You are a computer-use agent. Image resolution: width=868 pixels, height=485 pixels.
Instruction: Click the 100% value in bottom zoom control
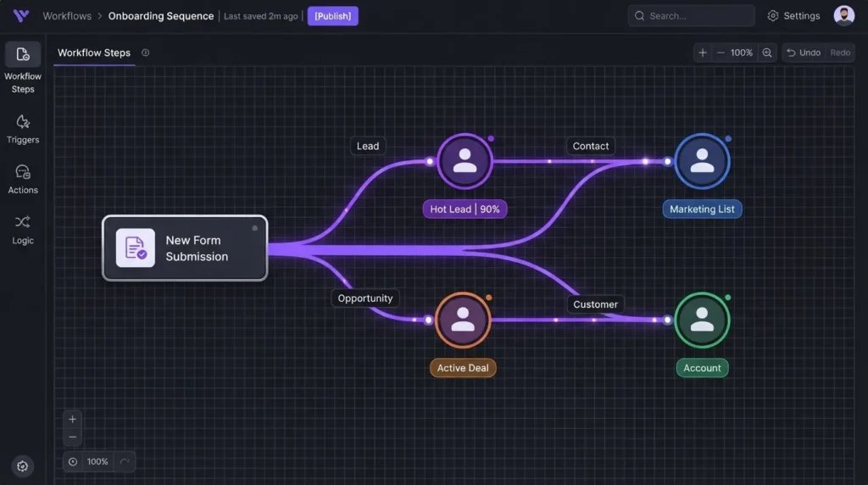pos(97,462)
